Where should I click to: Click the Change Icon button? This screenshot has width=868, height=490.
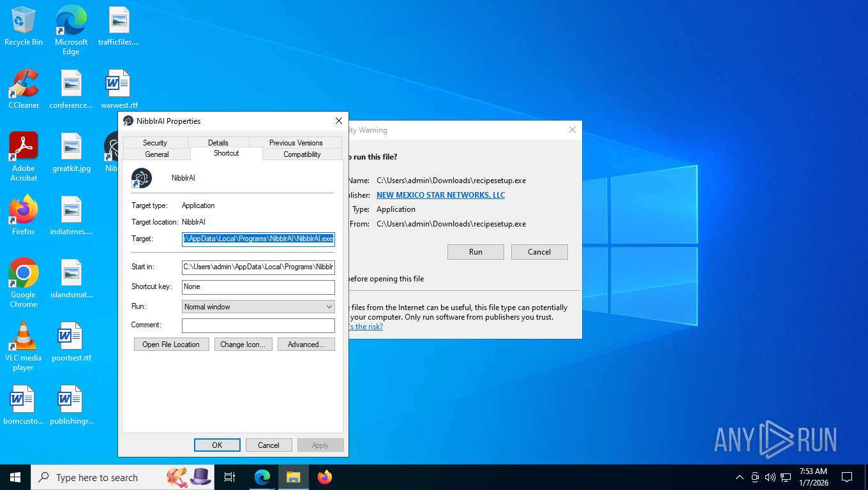pyautogui.click(x=243, y=345)
